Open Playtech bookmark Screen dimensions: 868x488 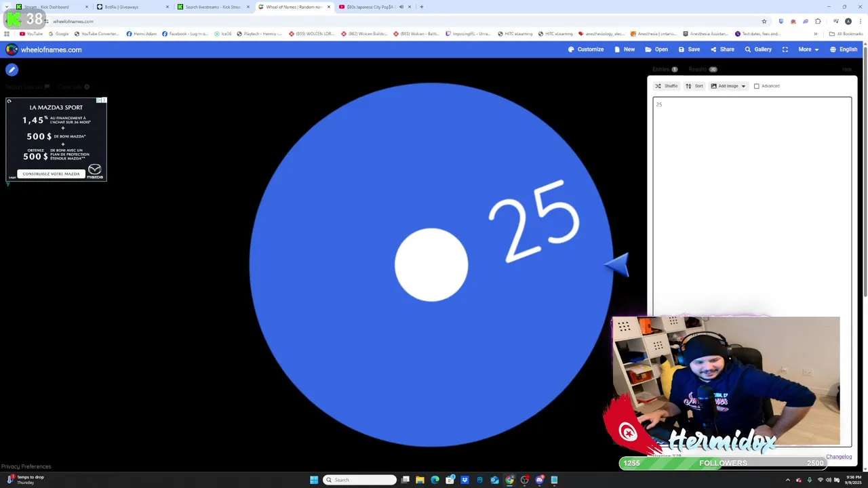[x=259, y=34]
